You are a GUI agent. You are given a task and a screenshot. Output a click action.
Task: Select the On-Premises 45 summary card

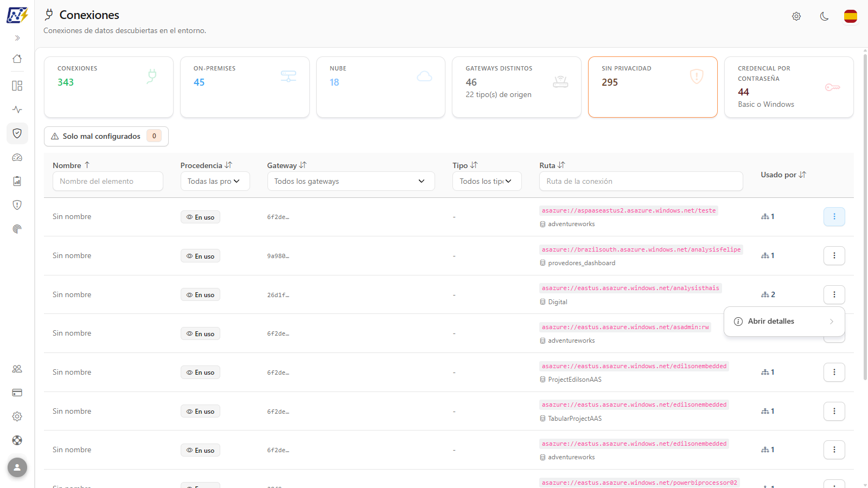click(x=245, y=87)
